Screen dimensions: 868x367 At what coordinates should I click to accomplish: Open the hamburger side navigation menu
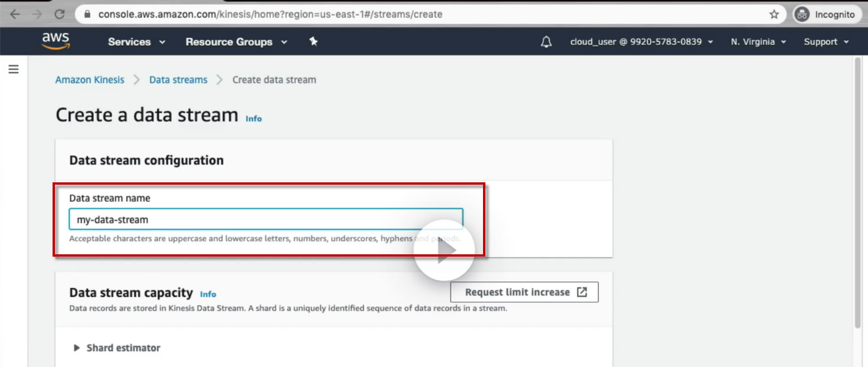point(14,69)
